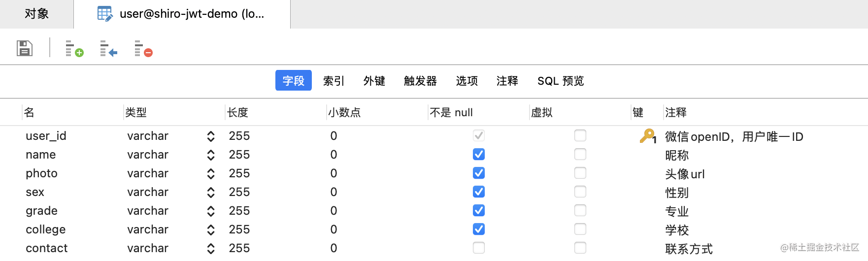
Task: Toggle not-null checkbox for college
Action: [x=479, y=229]
